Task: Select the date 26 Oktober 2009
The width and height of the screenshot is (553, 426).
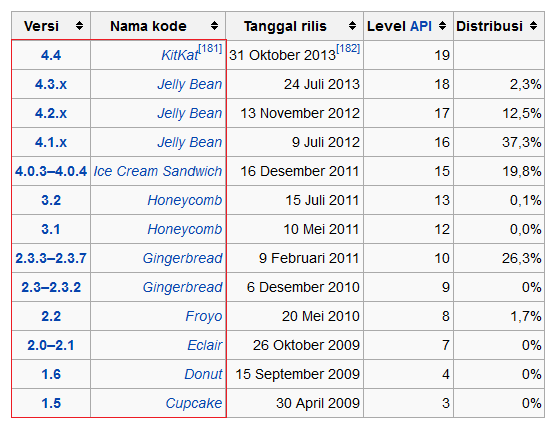Action: coord(306,345)
